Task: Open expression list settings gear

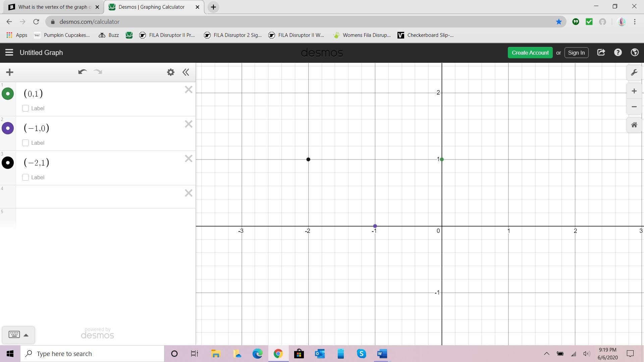Action: [171, 72]
